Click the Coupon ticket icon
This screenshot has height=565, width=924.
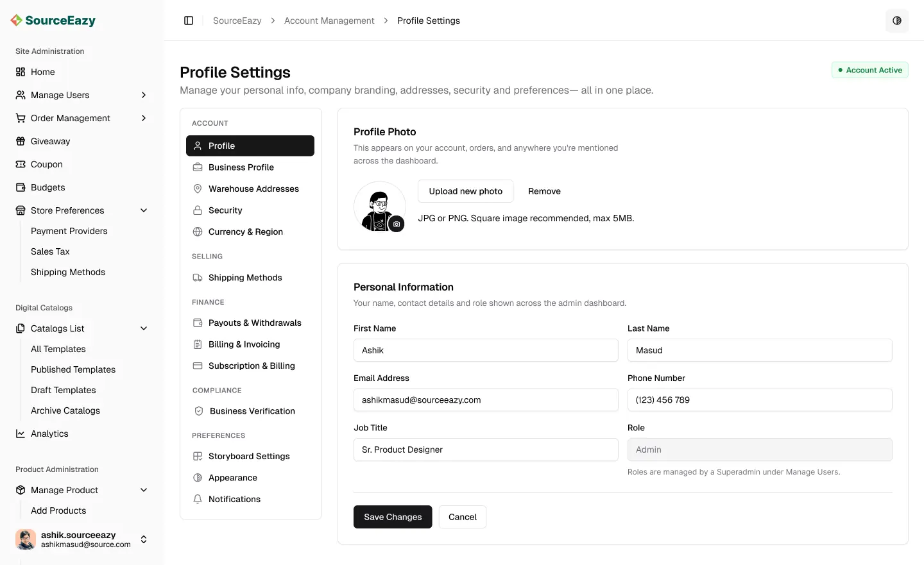point(21,164)
